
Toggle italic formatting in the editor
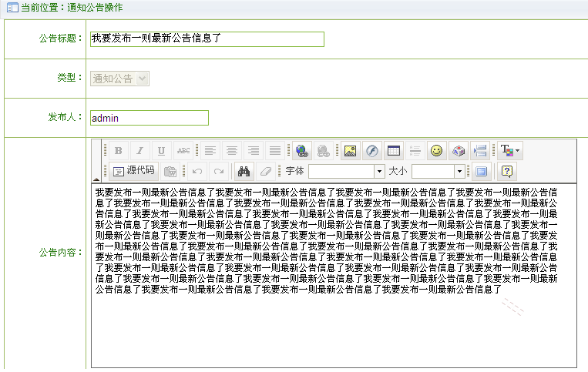coord(140,151)
